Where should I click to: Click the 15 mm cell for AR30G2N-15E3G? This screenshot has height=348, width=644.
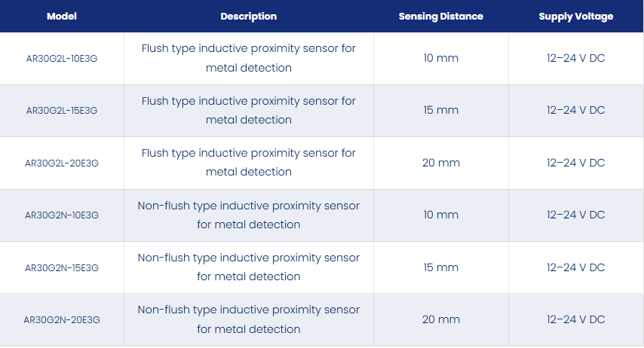(x=440, y=267)
